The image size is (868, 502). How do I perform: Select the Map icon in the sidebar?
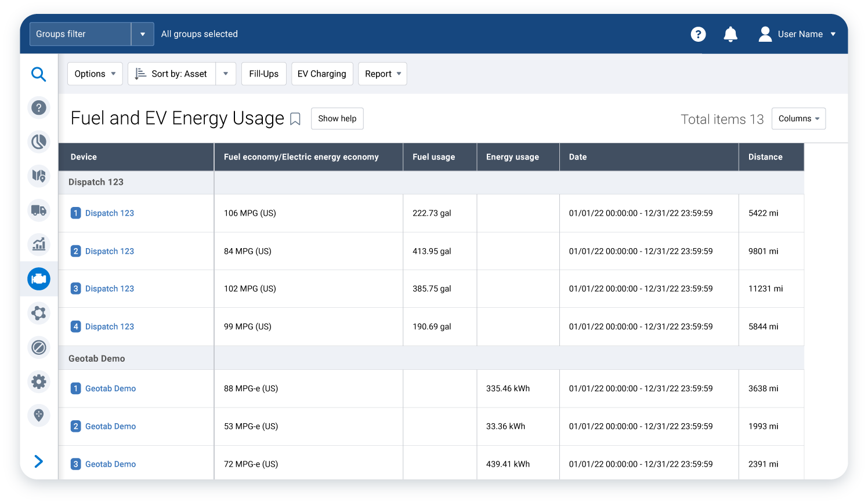(x=38, y=176)
